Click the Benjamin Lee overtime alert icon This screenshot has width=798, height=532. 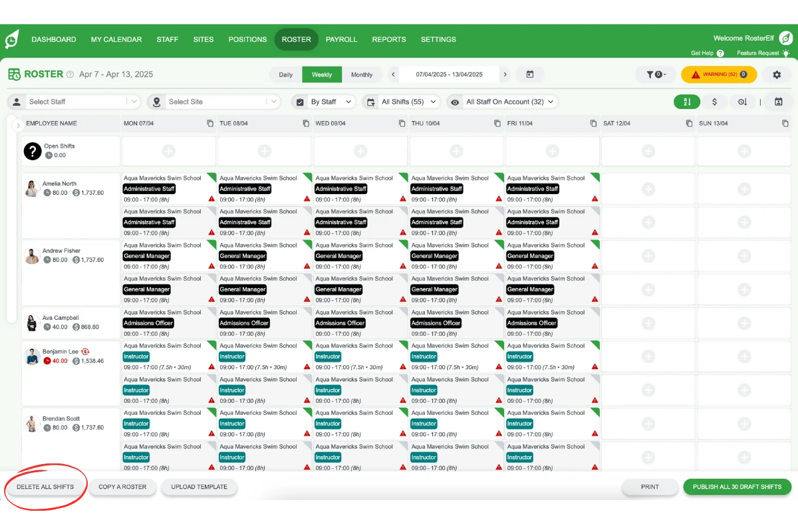[85, 351]
